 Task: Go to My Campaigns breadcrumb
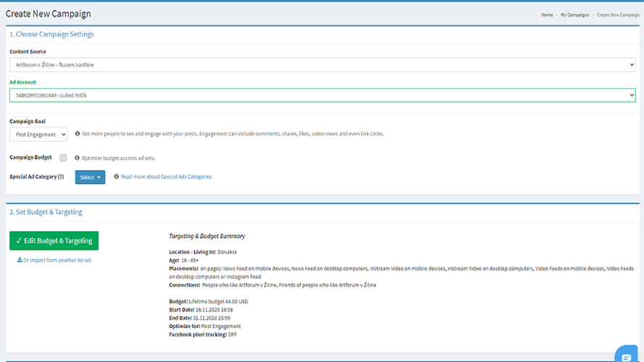click(575, 14)
